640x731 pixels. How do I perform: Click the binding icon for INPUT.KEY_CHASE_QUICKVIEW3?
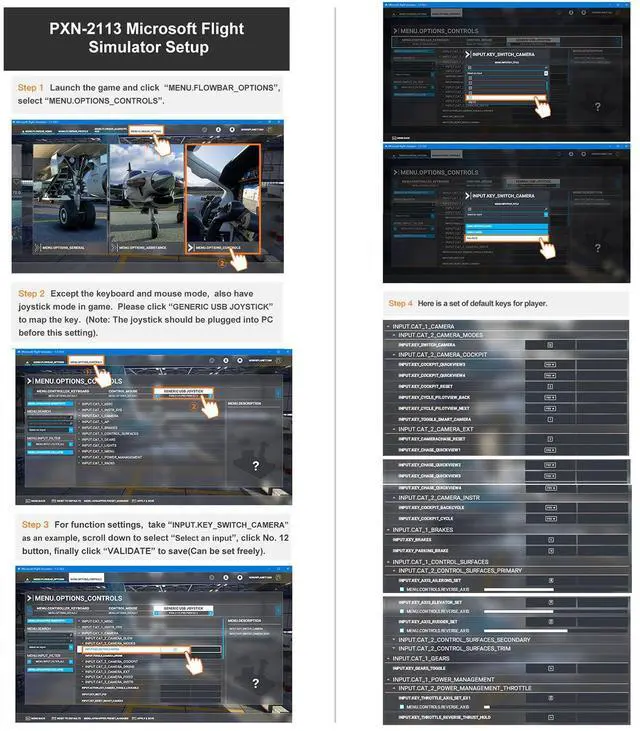tap(550, 476)
